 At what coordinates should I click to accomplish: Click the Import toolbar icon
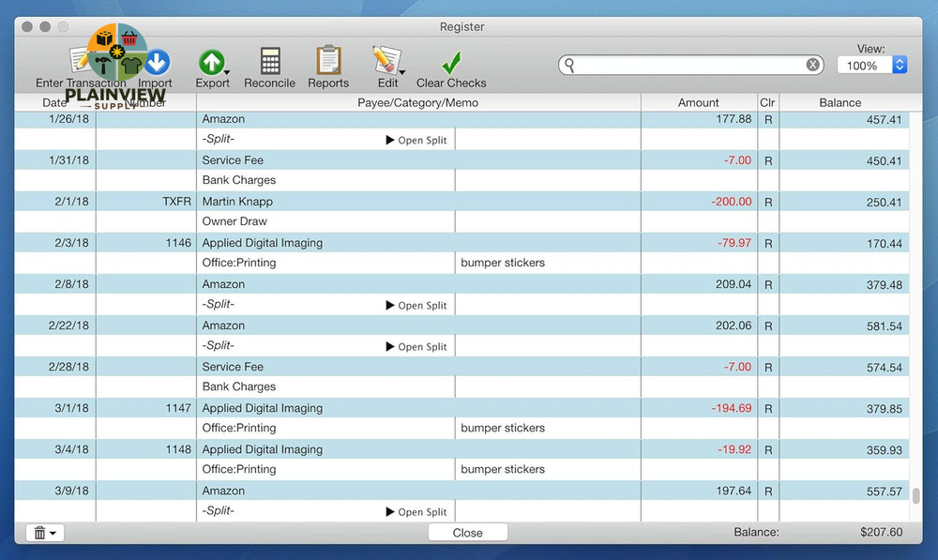pos(158,62)
